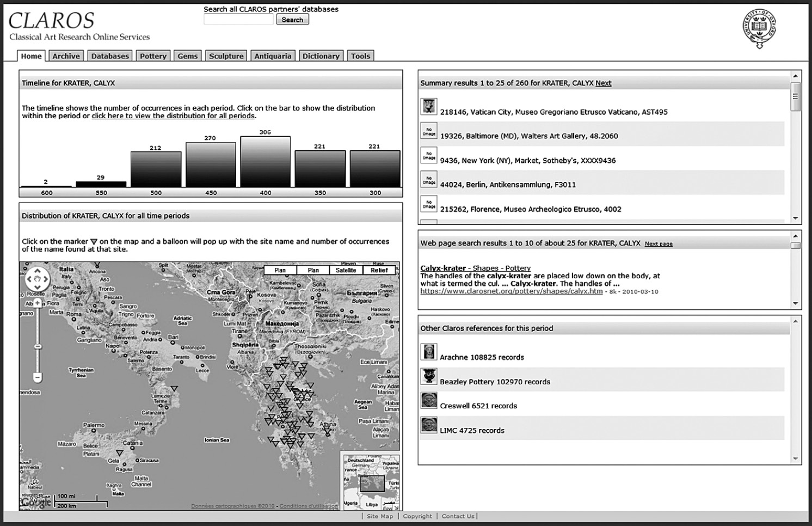Open record 19326, Baltimore Walters Art Gallery
The image size is (812, 526).
click(x=529, y=136)
